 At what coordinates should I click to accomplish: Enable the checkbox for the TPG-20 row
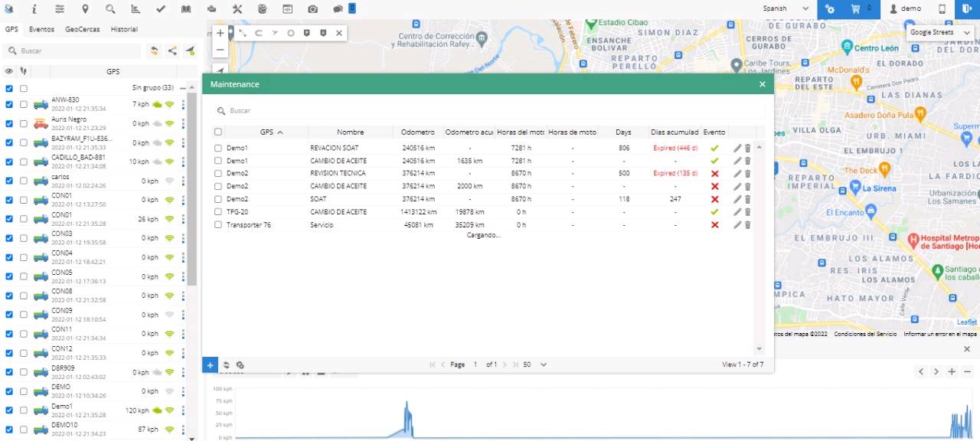tap(218, 212)
